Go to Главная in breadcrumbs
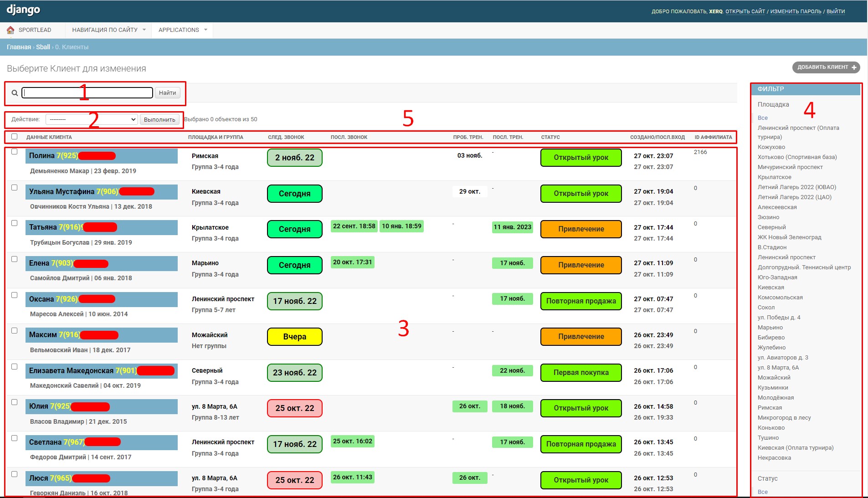The image size is (868, 498). click(19, 47)
